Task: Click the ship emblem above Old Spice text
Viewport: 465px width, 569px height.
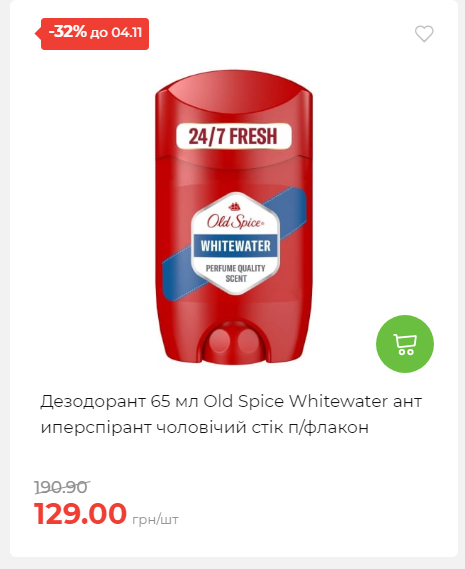Action: pyautogui.click(x=234, y=207)
